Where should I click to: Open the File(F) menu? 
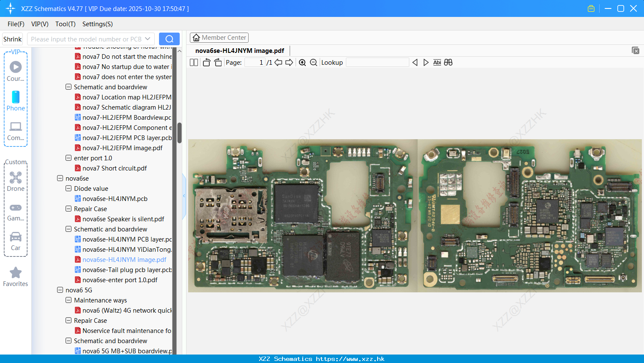(16, 24)
